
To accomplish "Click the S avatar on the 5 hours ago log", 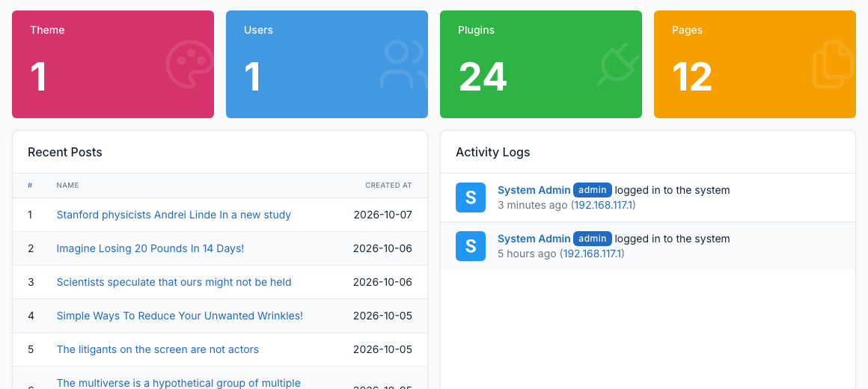I will 471,246.
